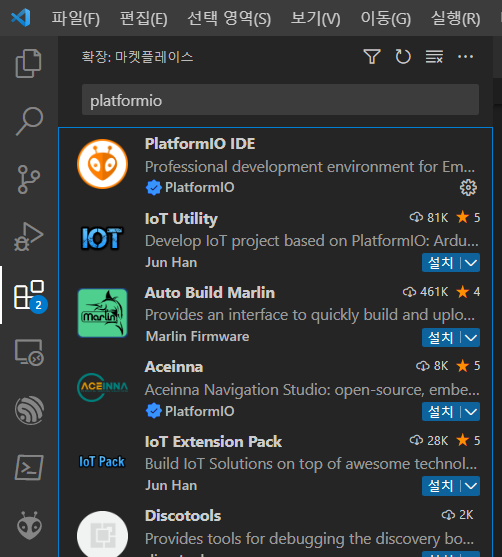
Task: Expand install options dropdown for Auto Build Marlin
Action: click(x=471, y=337)
